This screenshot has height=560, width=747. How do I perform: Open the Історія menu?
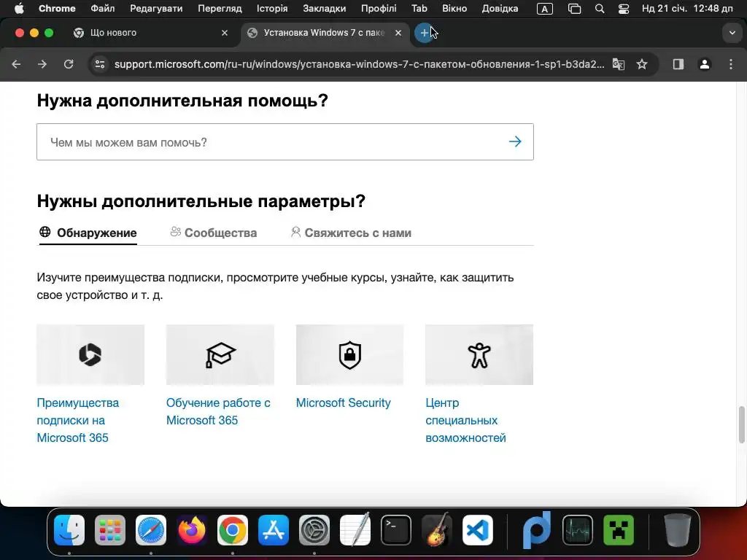point(272,9)
